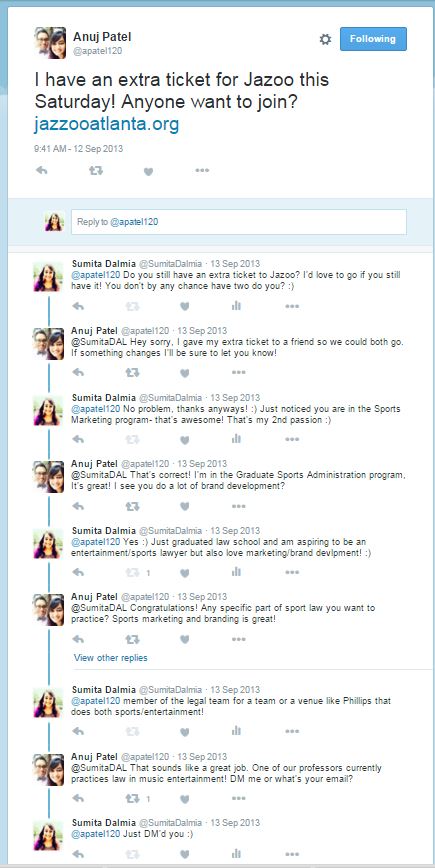
Task: Open the @apatel120 mention in Sumita's legal team tweet
Action: 96,701
